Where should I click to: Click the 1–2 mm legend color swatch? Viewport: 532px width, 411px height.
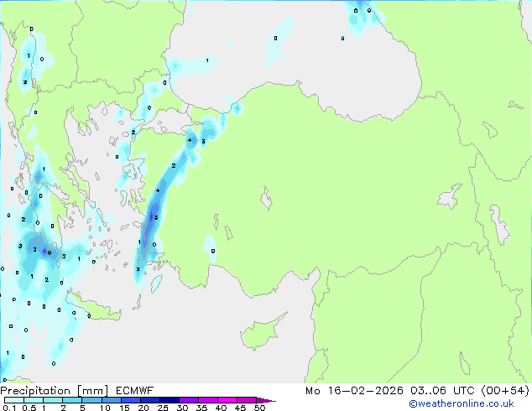53,400
